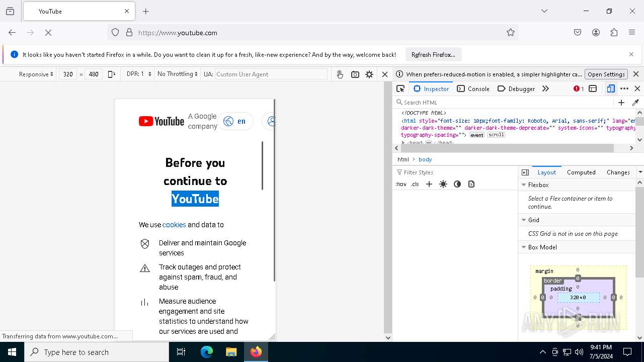This screenshot has width=644, height=362.
Task: Show all sidebar tabs dropdown
Action: coord(640,172)
